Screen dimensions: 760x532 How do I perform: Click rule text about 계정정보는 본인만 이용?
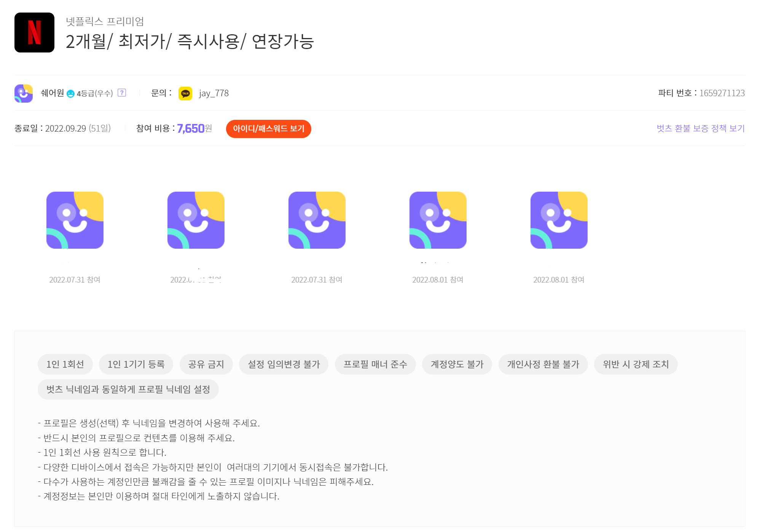[159, 496]
